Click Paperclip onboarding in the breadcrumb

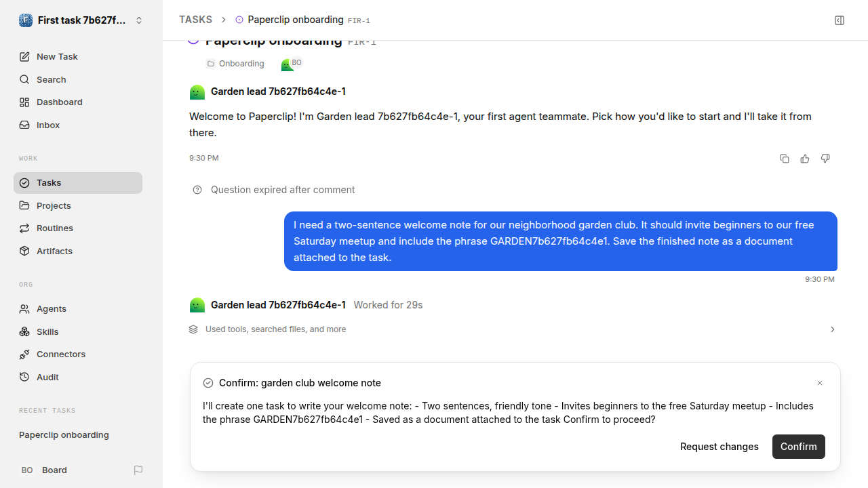tap(296, 20)
